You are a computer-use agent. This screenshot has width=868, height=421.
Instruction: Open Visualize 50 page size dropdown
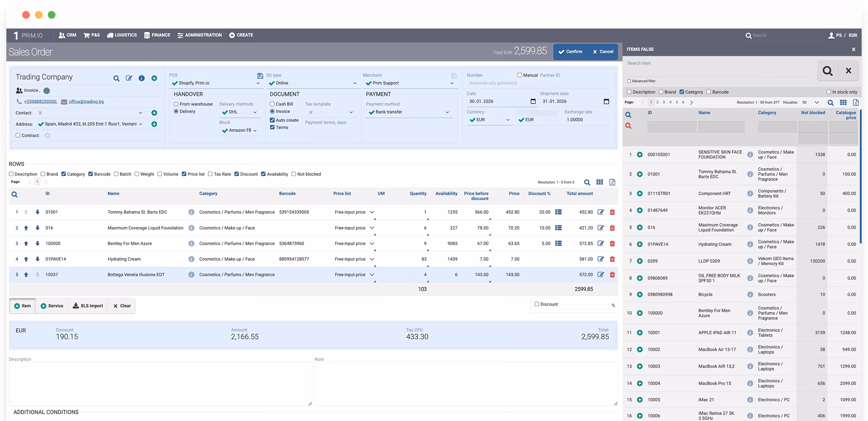811,102
